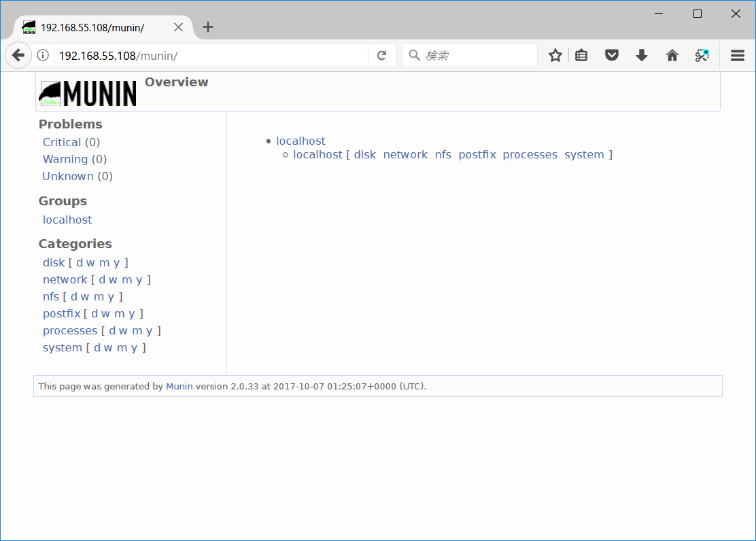Open the reading list sidebar icon
The image size is (756, 541).
tap(581, 55)
